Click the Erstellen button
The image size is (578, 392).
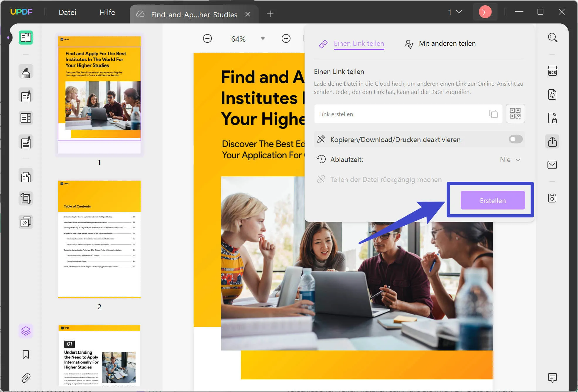pyautogui.click(x=492, y=200)
